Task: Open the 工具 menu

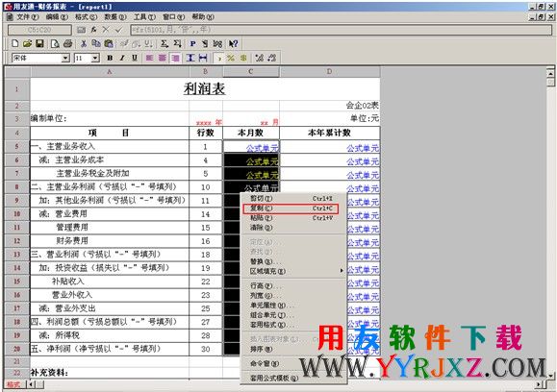Action: pyautogui.click(x=144, y=17)
